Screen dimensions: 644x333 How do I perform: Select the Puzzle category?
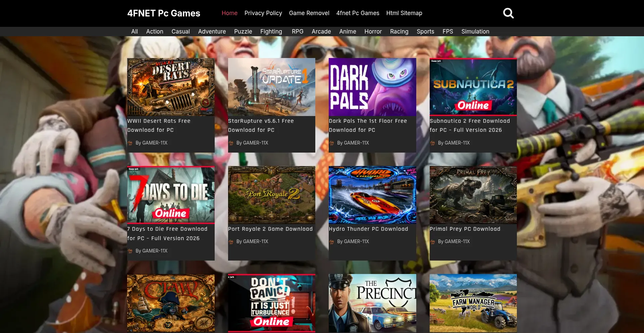click(243, 32)
